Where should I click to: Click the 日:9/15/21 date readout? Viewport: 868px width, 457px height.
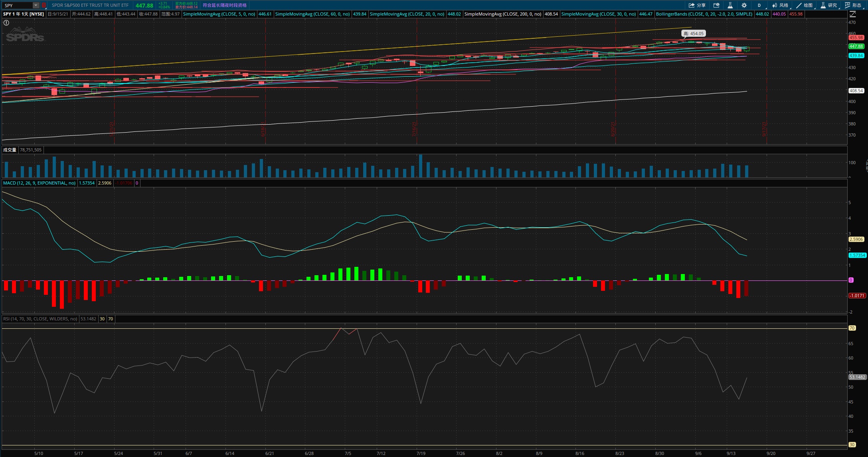pos(58,14)
